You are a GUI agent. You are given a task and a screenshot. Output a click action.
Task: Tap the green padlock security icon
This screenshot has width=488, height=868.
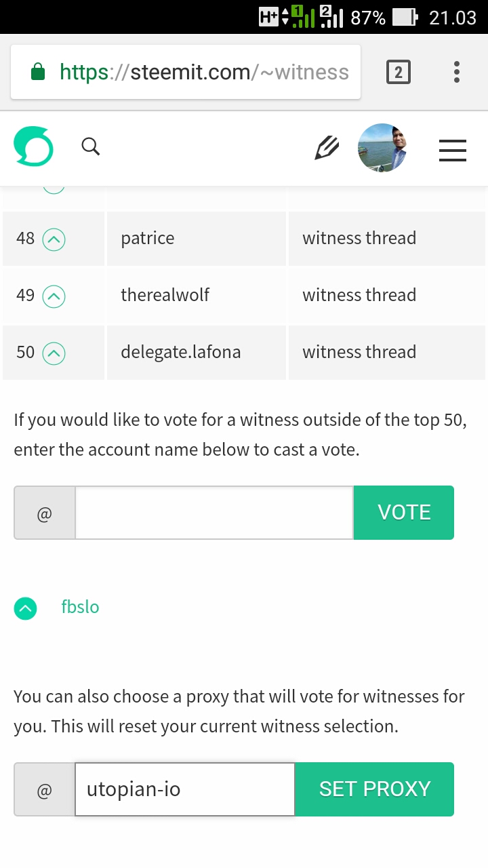(x=38, y=72)
